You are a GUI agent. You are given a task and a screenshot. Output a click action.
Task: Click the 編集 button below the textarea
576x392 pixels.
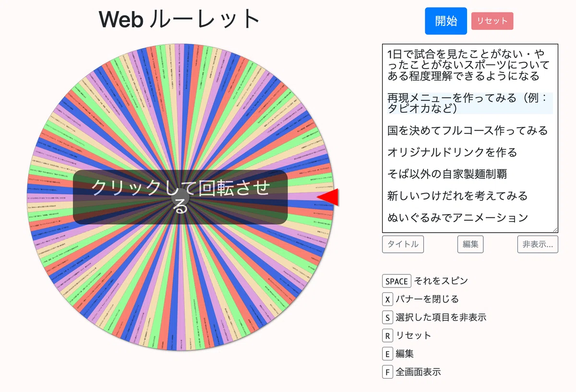pos(470,244)
